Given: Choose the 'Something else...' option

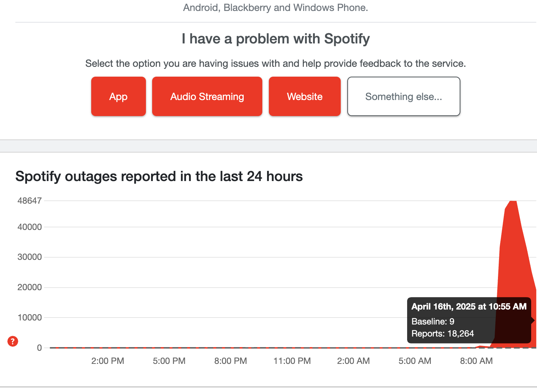Looking at the screenshot, I should (x=403, y=96).
